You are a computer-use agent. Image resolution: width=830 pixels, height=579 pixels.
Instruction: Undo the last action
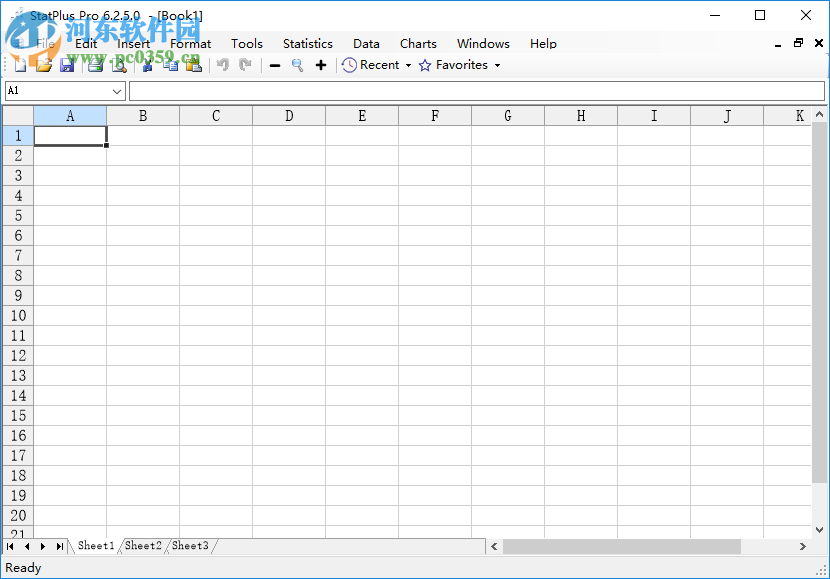[x=222, y=64]
